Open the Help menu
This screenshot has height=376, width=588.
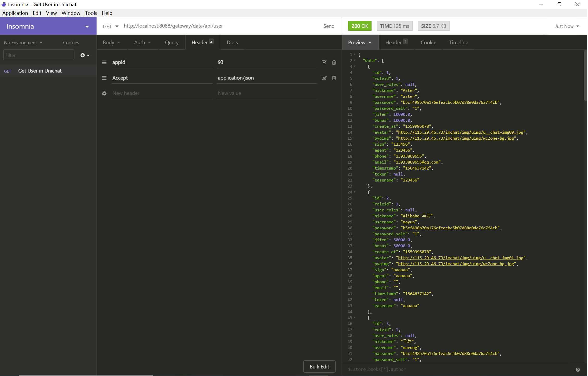tap(107, 13)
